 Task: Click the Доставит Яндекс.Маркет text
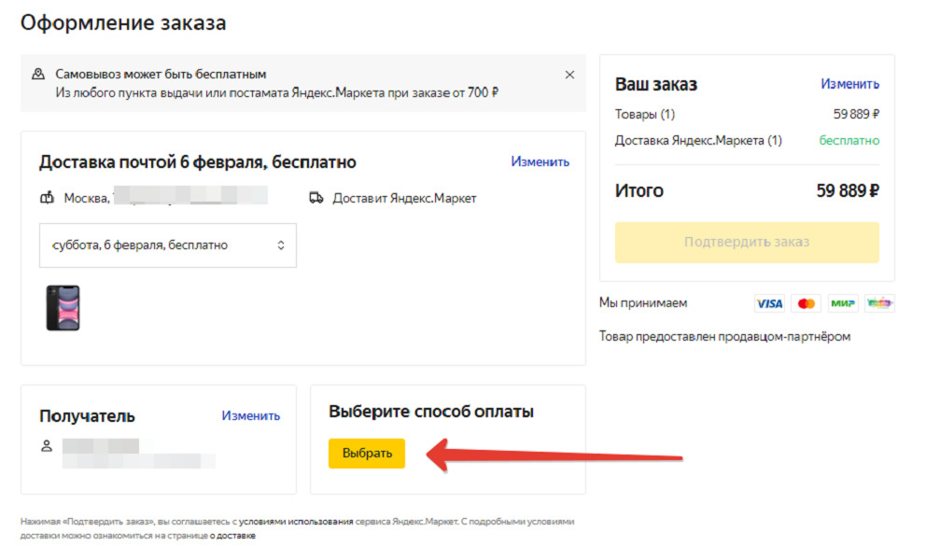pos(404,199)
